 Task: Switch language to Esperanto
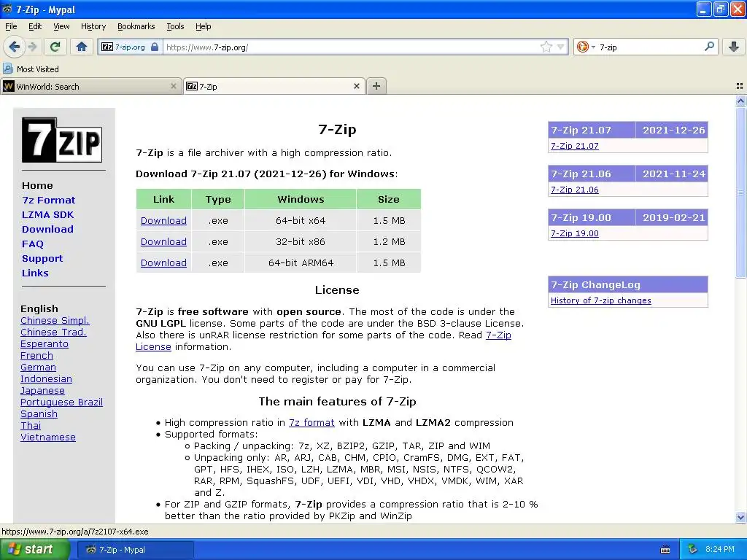tap(44, 344)
